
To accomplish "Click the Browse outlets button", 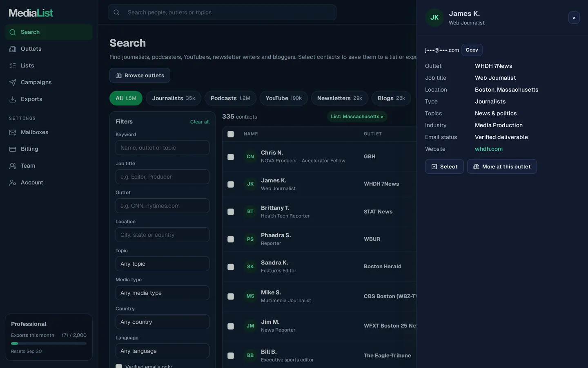I will [140, 75].
